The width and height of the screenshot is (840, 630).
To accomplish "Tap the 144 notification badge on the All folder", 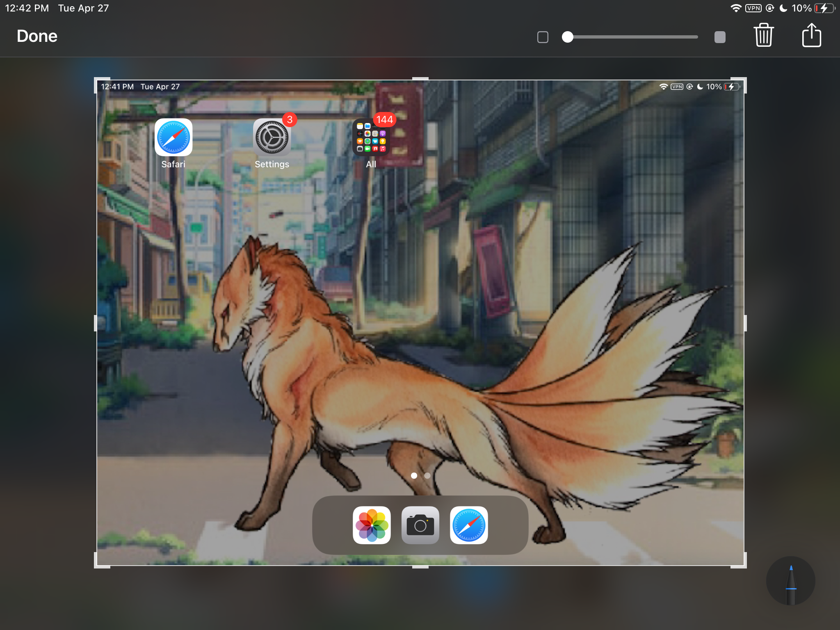I will [x=384, y=120].
